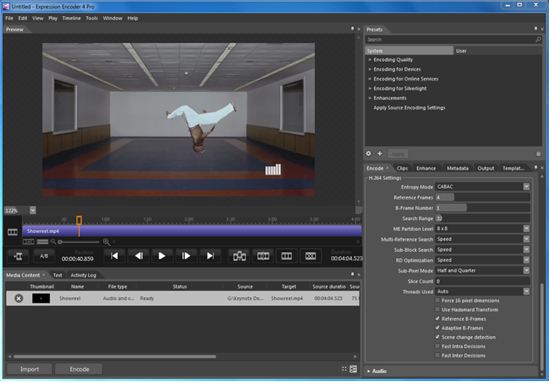Adjust the Reference Frames slider
The width and height of the screenshot is (551, 389).
coord(482,197)
